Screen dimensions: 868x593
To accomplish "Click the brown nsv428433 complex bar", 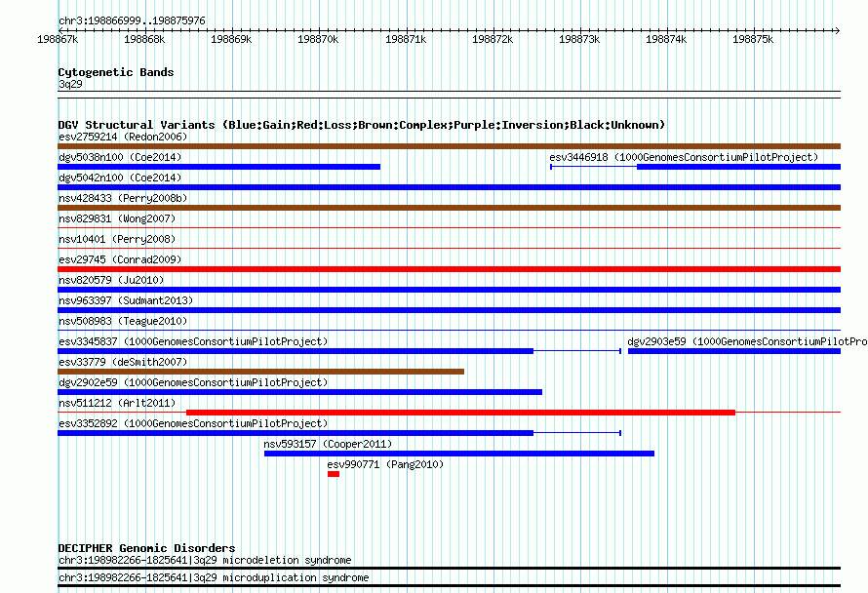I will coord(449,208).
